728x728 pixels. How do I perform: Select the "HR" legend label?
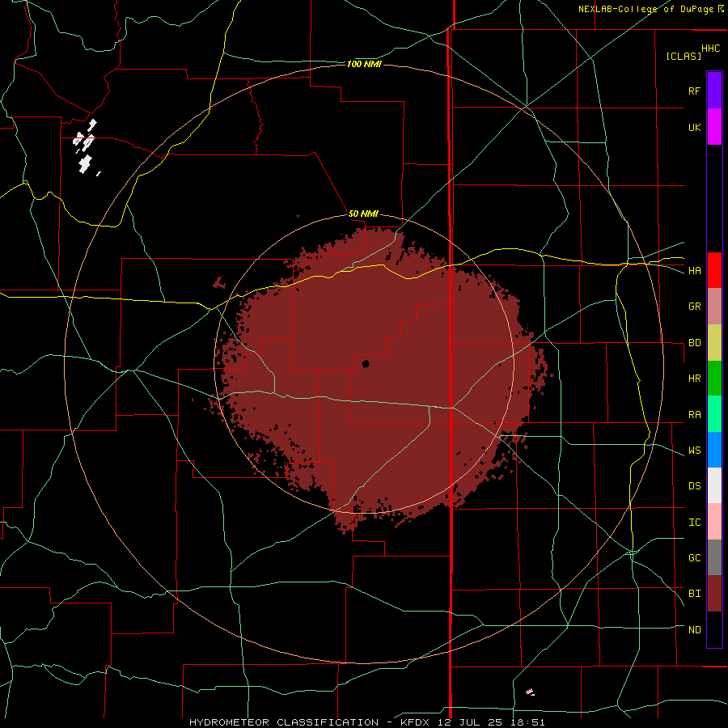(x=694, y=379)
